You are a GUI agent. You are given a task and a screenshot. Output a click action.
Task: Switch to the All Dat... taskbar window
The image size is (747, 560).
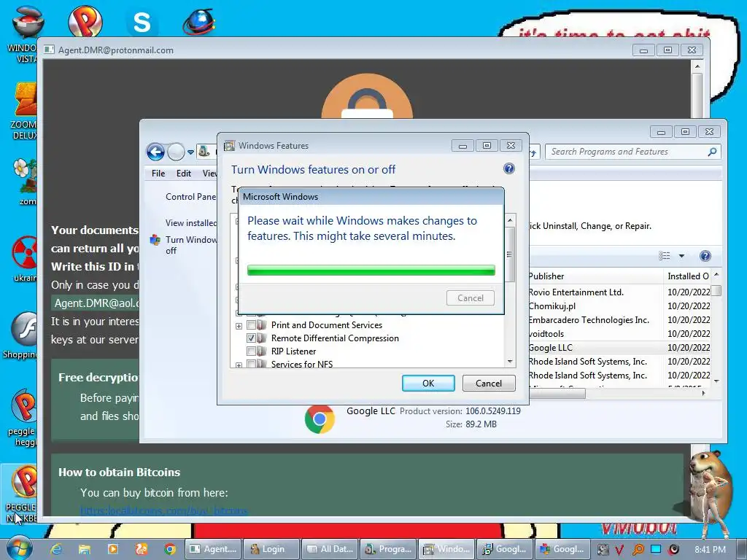click(x=330, y=549)
